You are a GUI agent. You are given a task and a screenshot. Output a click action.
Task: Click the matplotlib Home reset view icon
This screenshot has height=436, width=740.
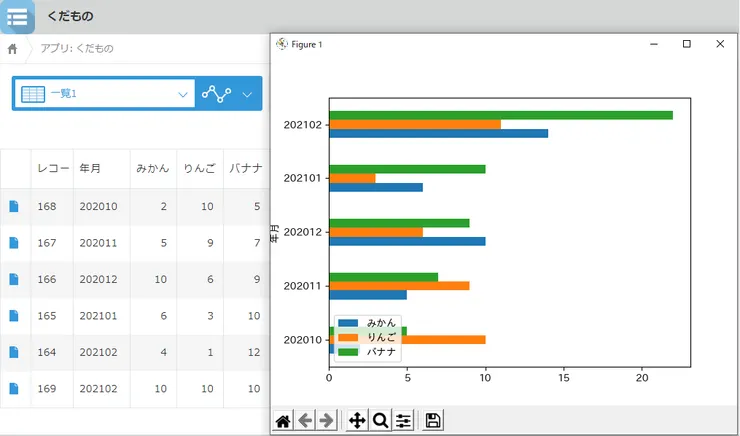click(x=284, y=421)
